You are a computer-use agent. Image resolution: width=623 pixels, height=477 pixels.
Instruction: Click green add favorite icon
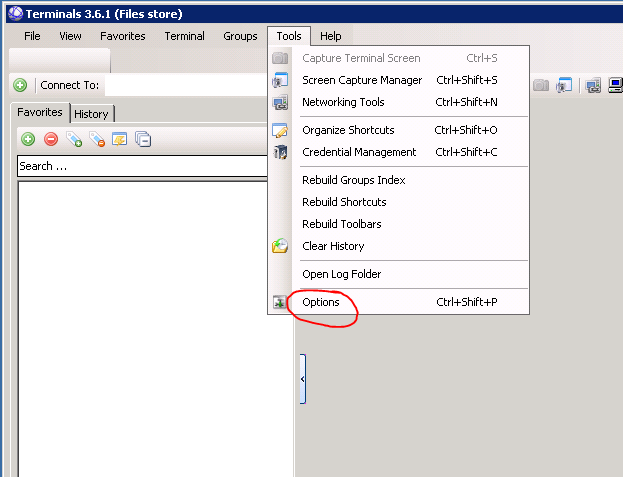click(28, 139)
